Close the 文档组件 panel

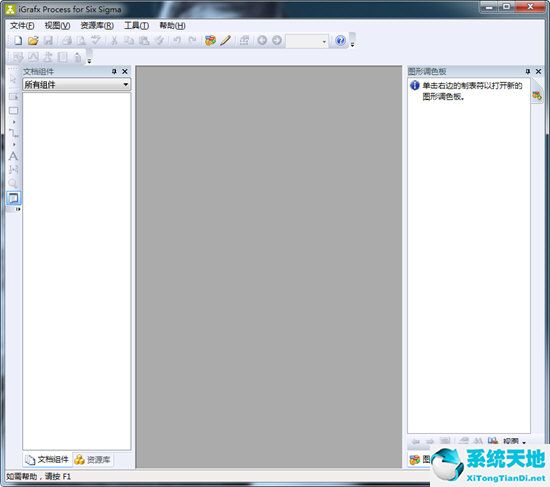coord(125,71)
